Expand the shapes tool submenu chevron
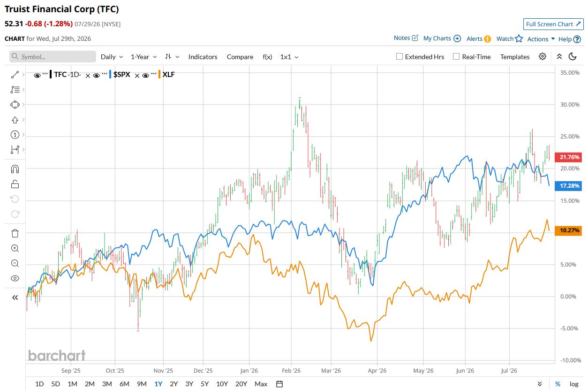The height and width of the screenshot is (390, 588). point(24,104)
